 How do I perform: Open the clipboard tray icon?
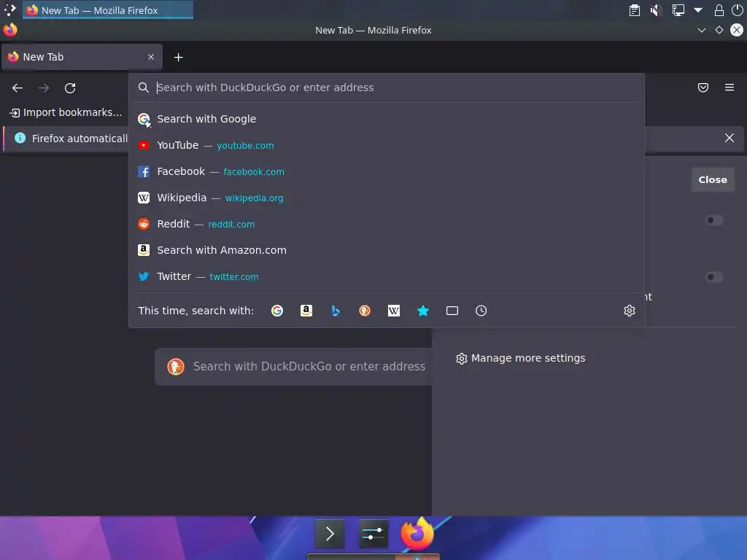(x=635, y=10)
